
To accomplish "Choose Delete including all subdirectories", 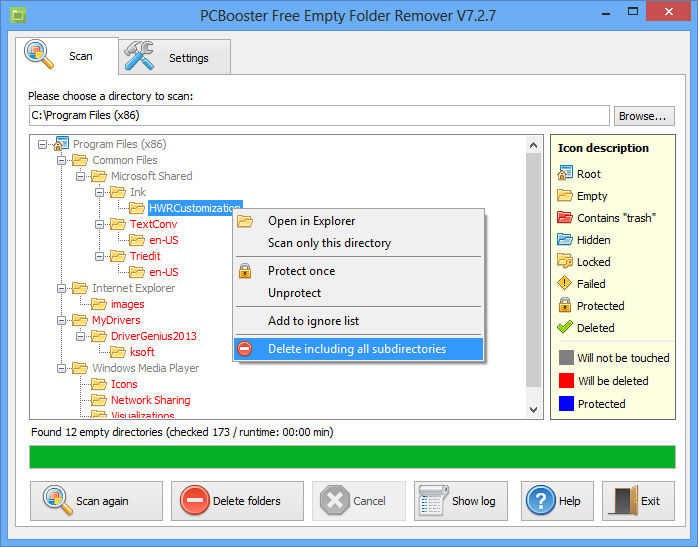I will [x=358, y=349].
